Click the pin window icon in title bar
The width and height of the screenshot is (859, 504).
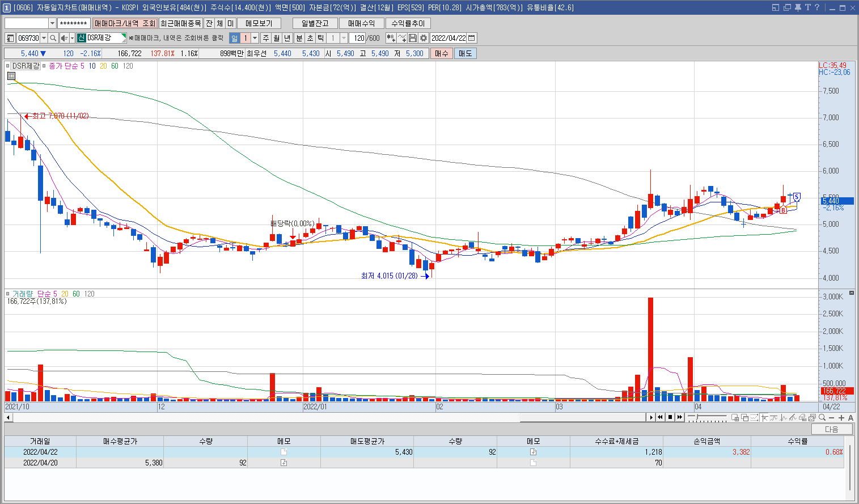798,7
